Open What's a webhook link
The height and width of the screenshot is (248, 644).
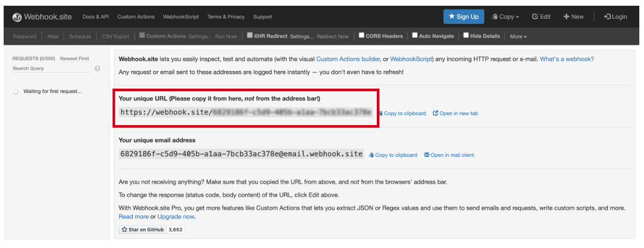coord(567,59)
